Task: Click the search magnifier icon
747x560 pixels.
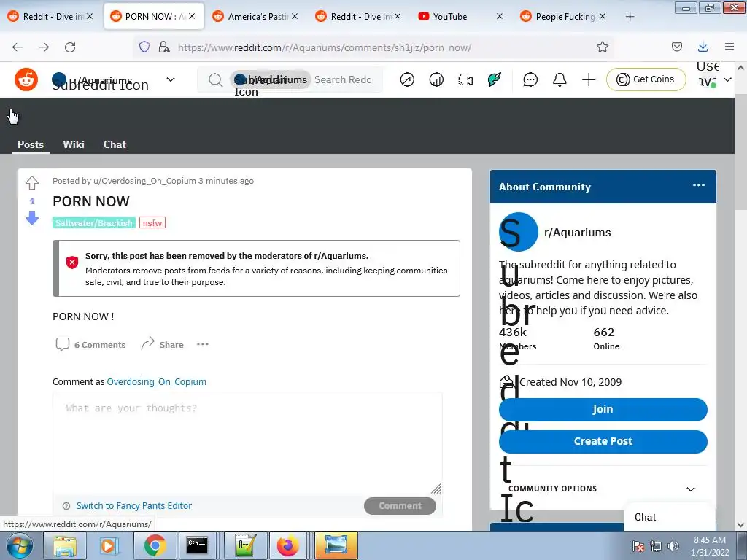Action: click(215, 79)
